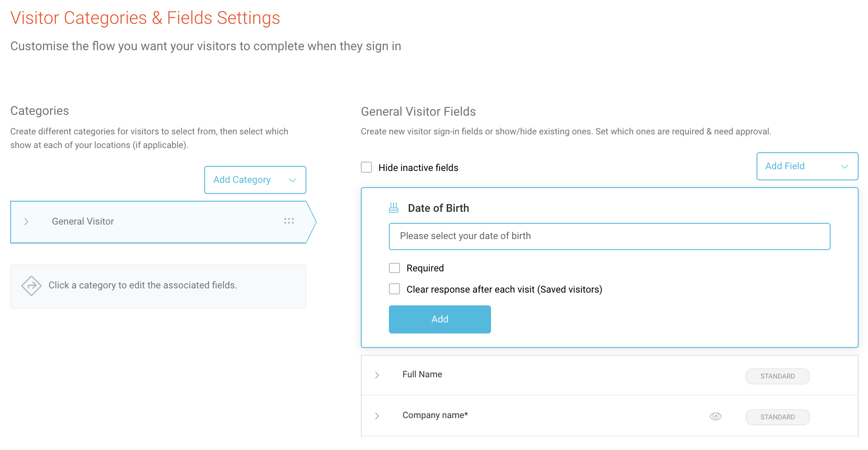Click the Company name* field label
The image size is (868, 450).
tap(435, 415)
